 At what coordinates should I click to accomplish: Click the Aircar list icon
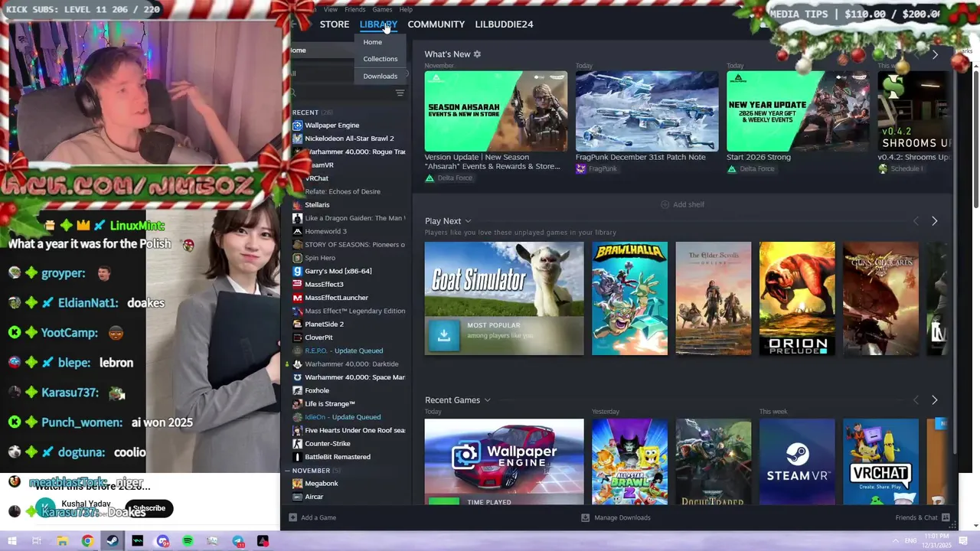coord(297,497)
